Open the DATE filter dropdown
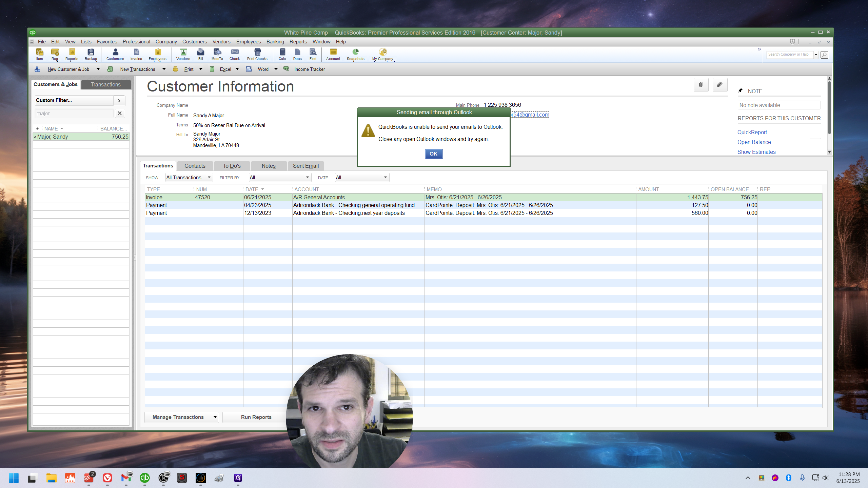The image size is (868, 488). click(362, 178)
